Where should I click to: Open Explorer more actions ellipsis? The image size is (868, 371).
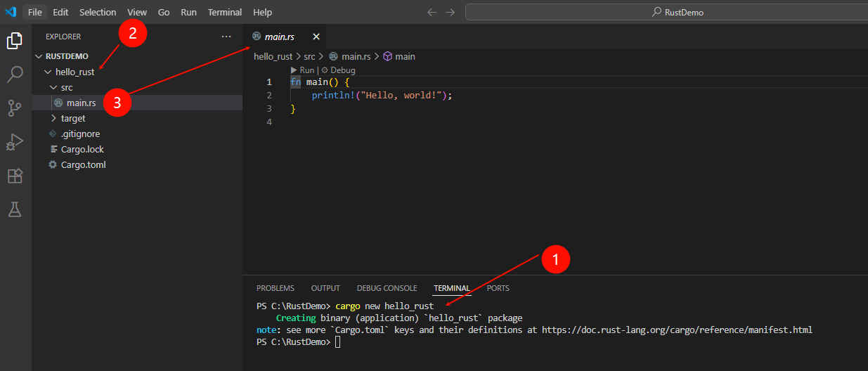[x=226, y=37]
